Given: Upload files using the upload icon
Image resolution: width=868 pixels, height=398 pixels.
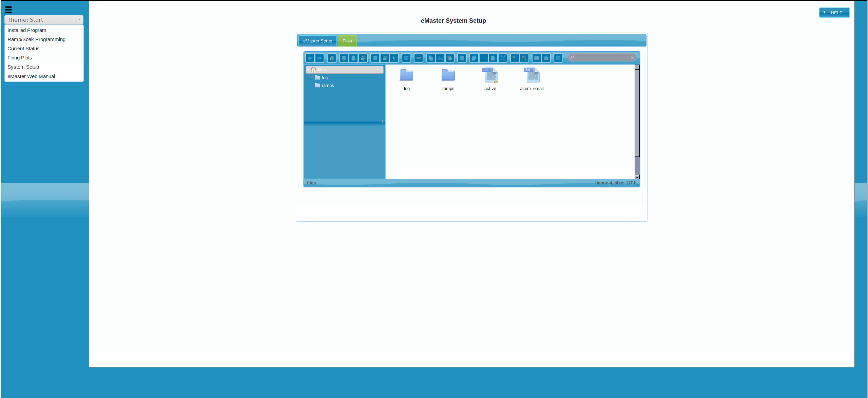Looking at the screenshot, I should tap(363, 58).
